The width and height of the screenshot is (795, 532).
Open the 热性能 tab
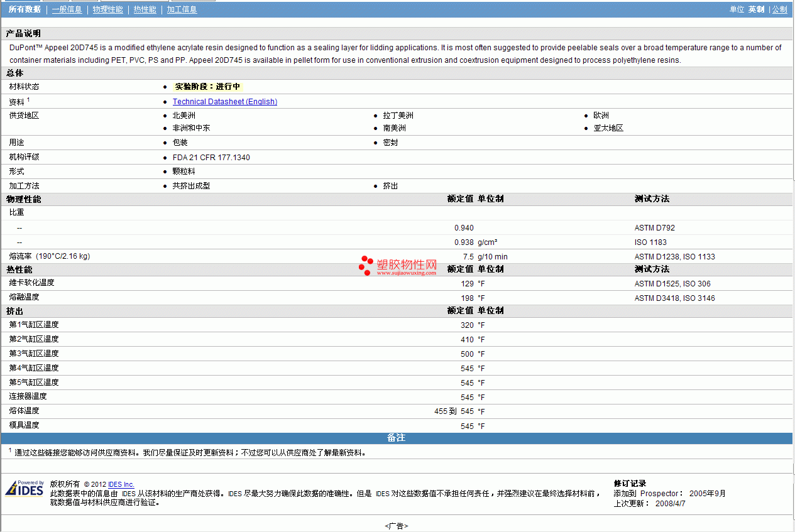click(145, 9)
